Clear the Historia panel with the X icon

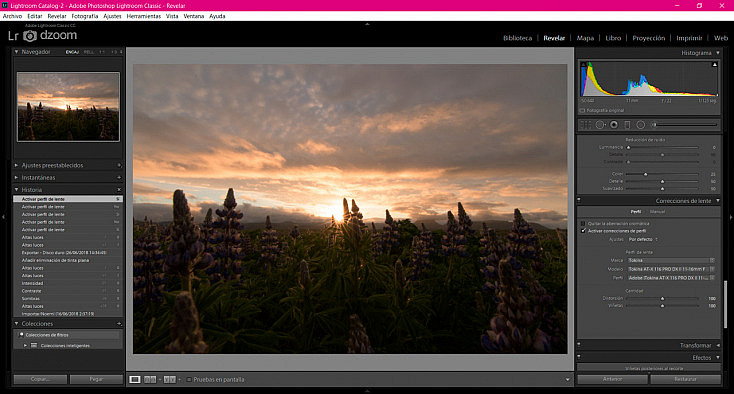tap(119, 190)
